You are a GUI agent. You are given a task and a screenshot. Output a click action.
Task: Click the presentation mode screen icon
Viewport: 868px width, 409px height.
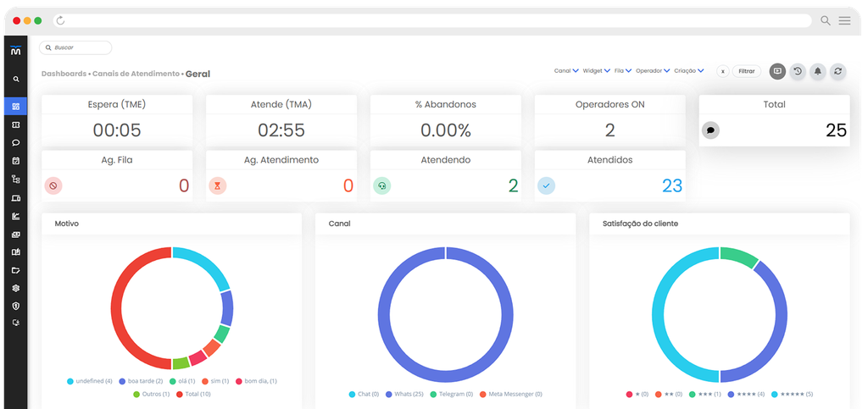click(778, 71)
